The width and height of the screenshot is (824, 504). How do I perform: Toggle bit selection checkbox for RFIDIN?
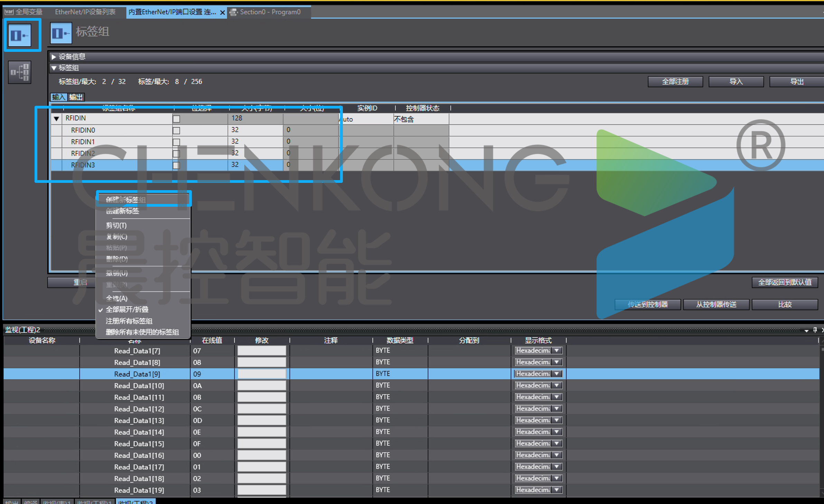coord(176,119)
